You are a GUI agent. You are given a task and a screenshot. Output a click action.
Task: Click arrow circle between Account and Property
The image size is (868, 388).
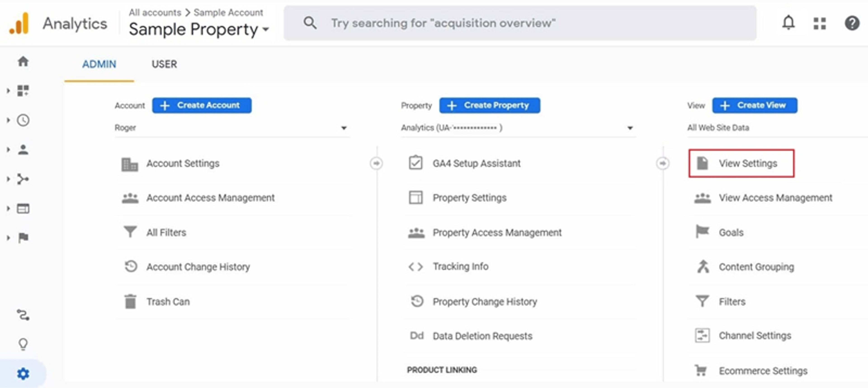(376, 163)
